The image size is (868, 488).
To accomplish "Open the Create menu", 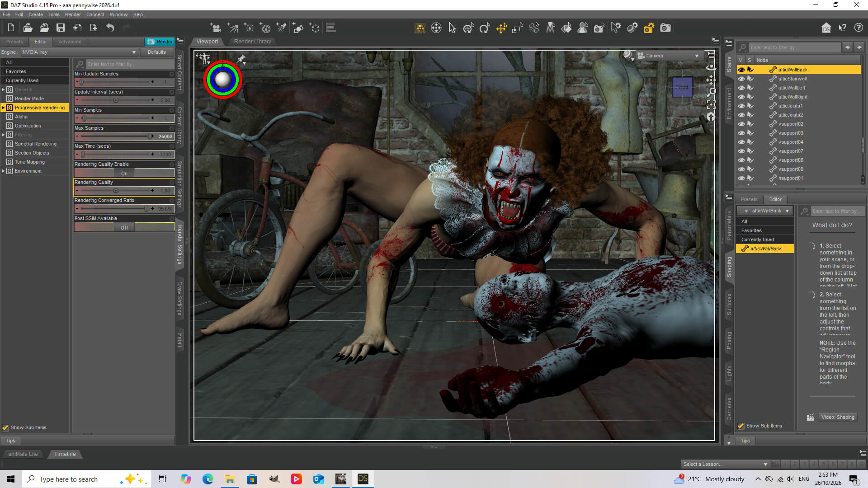I will [36, 14].
